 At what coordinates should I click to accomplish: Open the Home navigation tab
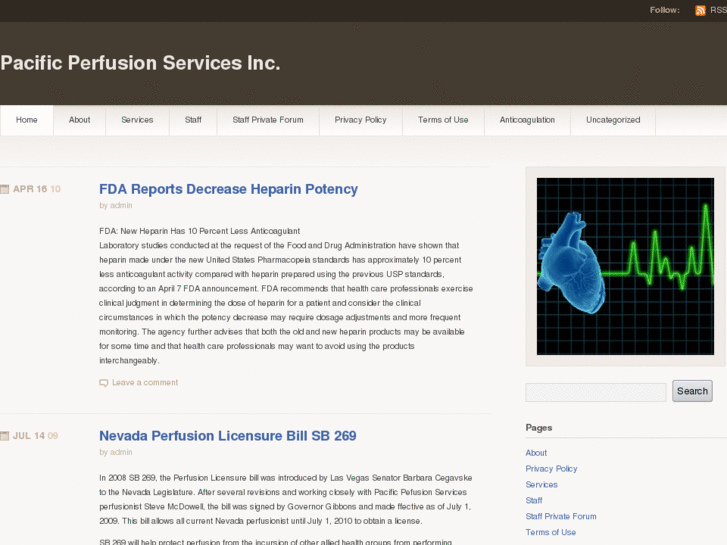[27, 120]
